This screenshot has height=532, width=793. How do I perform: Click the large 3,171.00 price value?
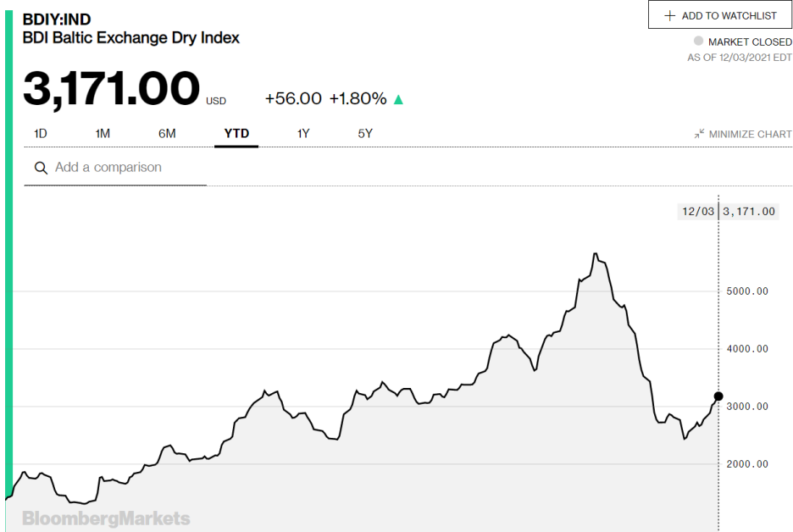click(111, 89)
